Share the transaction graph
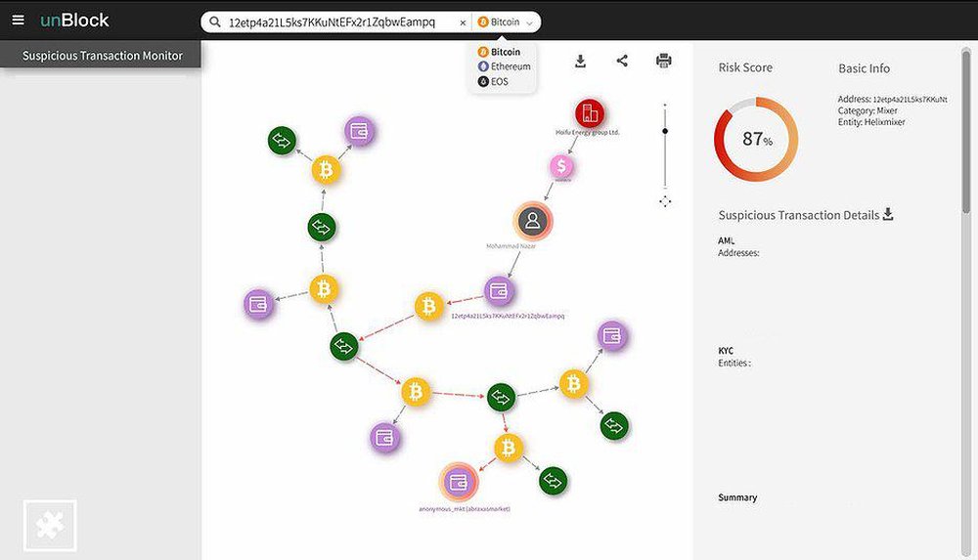Image resolution: width=978 pixels, height=560 pixels. pyautogui.click(x=622, y=61)
